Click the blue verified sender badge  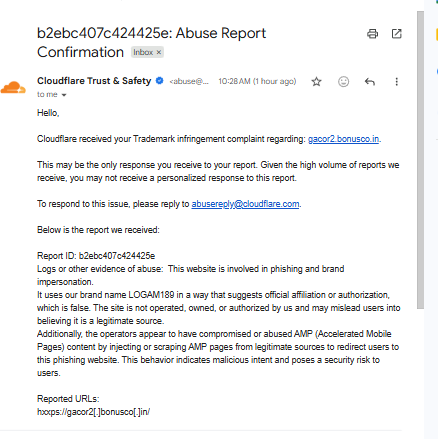point(160,81)
